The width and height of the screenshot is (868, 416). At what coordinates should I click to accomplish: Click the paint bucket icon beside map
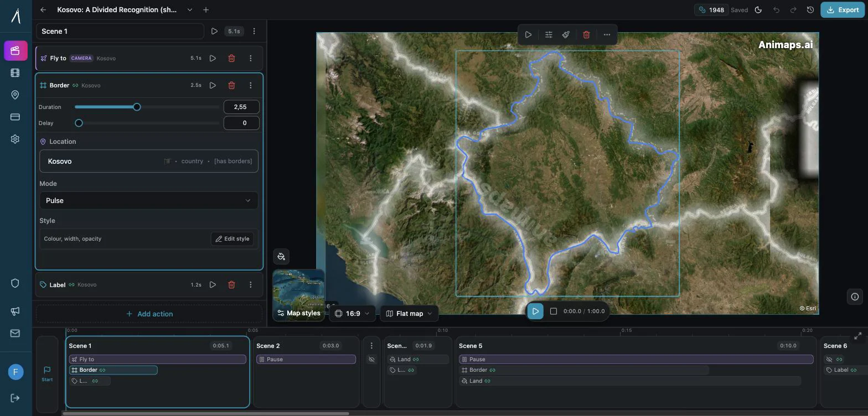coord(281,256)
